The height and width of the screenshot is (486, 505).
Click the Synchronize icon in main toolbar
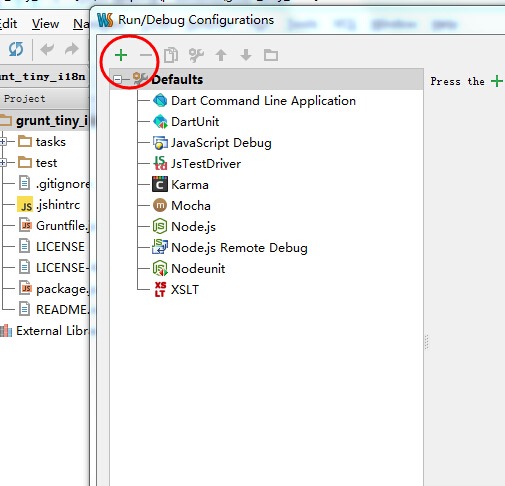click(x=16, y=49)
